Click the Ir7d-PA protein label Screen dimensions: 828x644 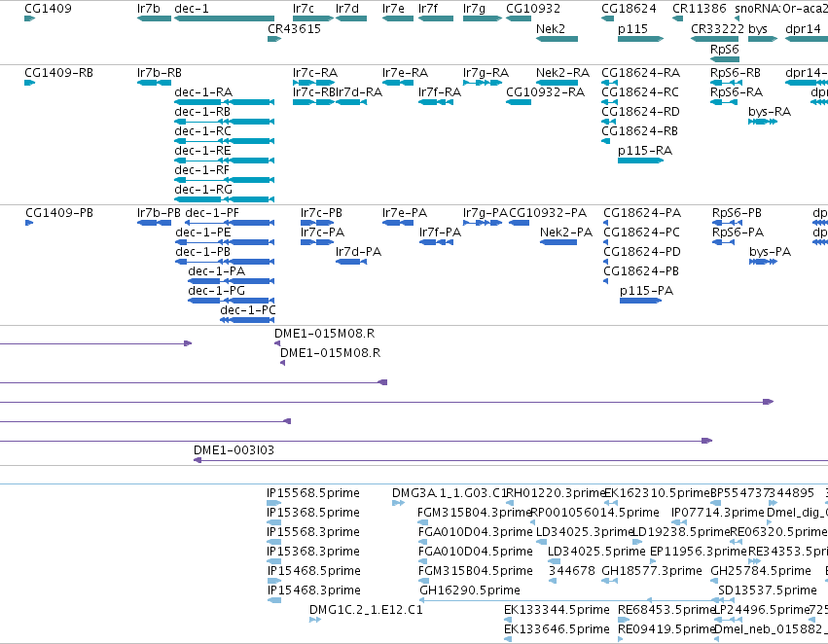point(358,252)
